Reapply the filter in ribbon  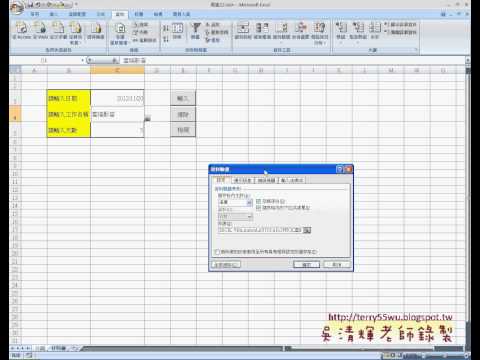coord(217,32)
